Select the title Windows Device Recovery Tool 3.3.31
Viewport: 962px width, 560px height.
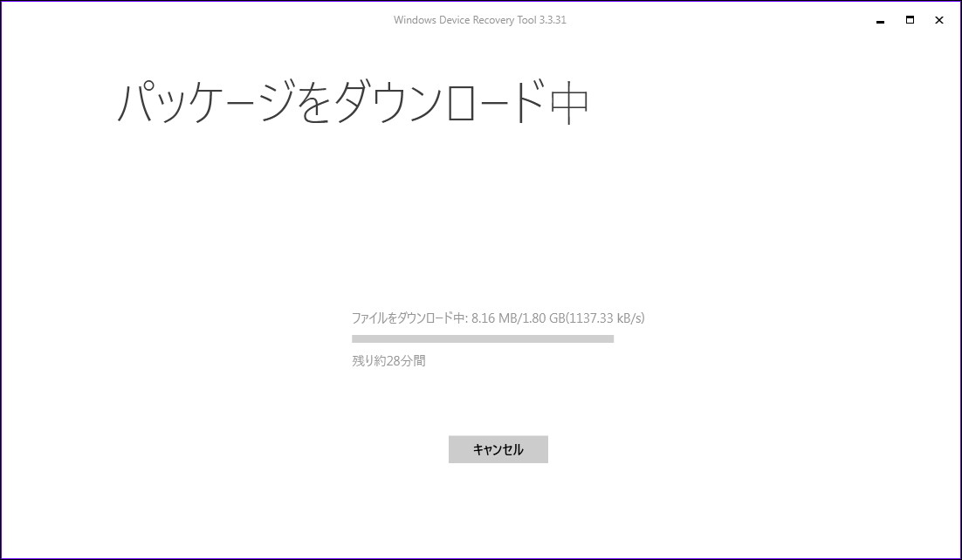tap(479, 19)
